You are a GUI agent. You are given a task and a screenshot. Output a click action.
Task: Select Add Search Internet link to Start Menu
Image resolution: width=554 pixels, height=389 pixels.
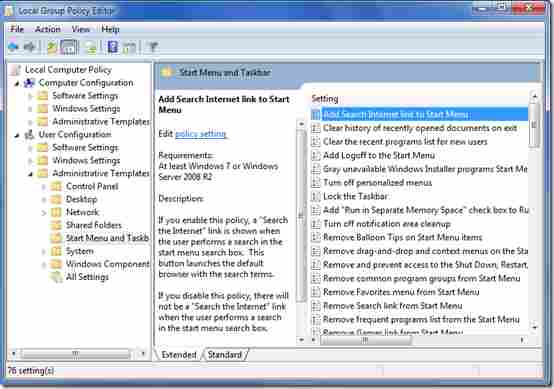(x=419, y=114)
